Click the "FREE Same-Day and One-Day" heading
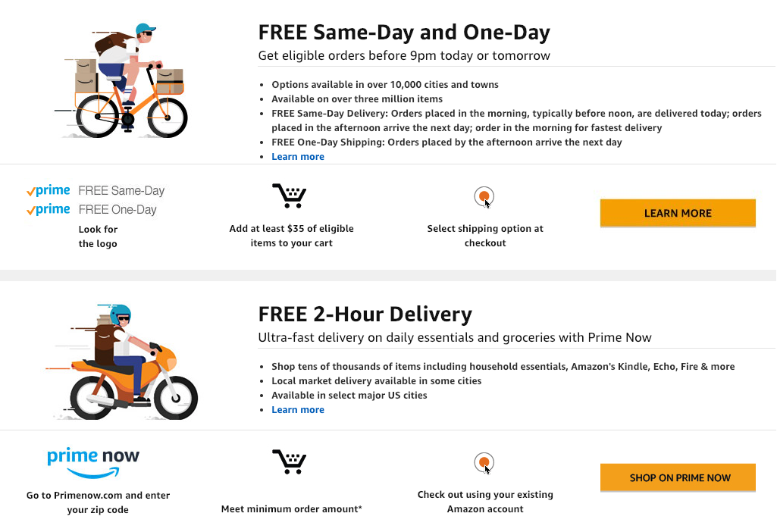Image resolution: width=777 pixels, height=532 pixels. pos(404,32)
